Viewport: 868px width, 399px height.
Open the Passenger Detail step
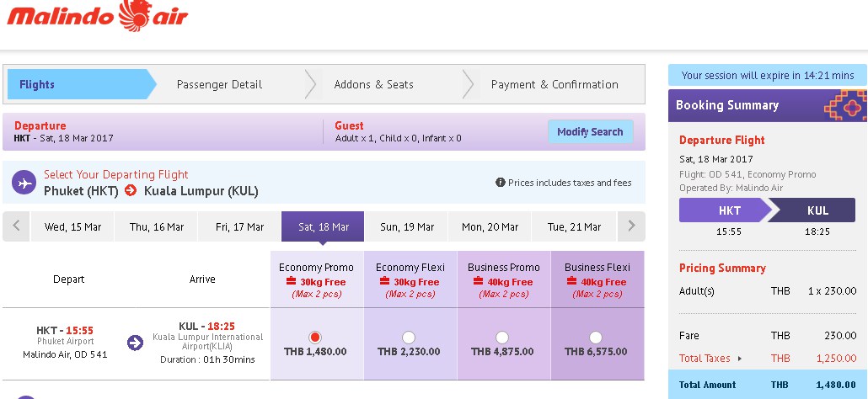pyautogui.click(x=219, y=84)
